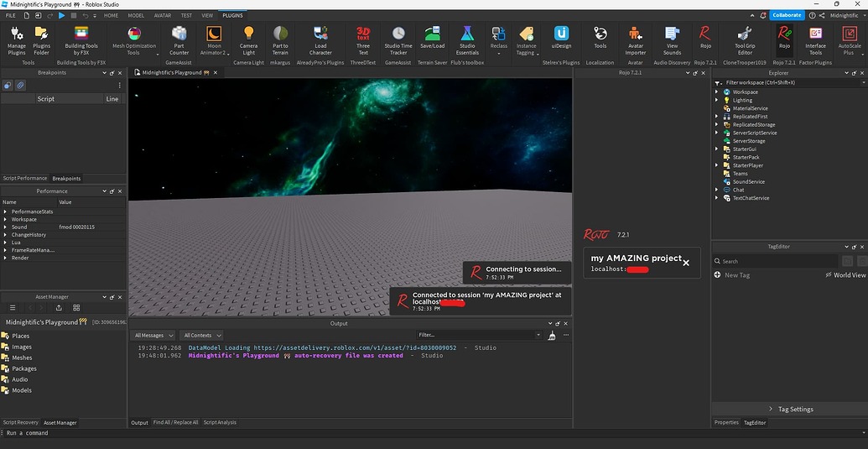Open the MODEL ribbon tab
Viewport: 868px width, 449px height.
(x=136, y=15)
